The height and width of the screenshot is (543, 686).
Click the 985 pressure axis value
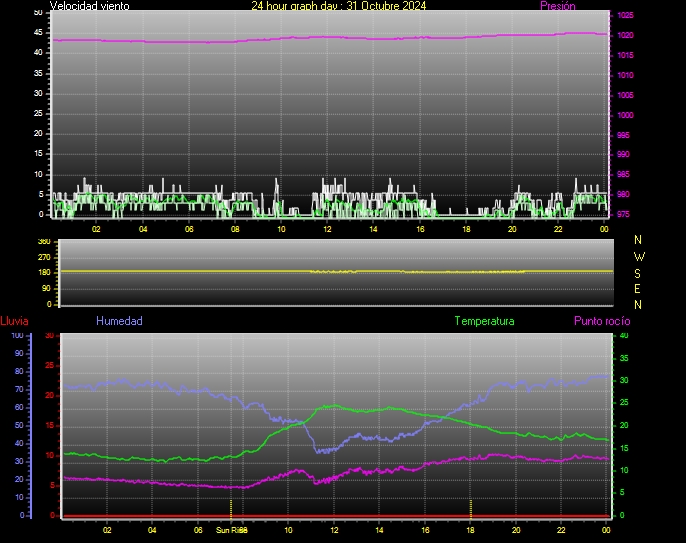[623, 175]
